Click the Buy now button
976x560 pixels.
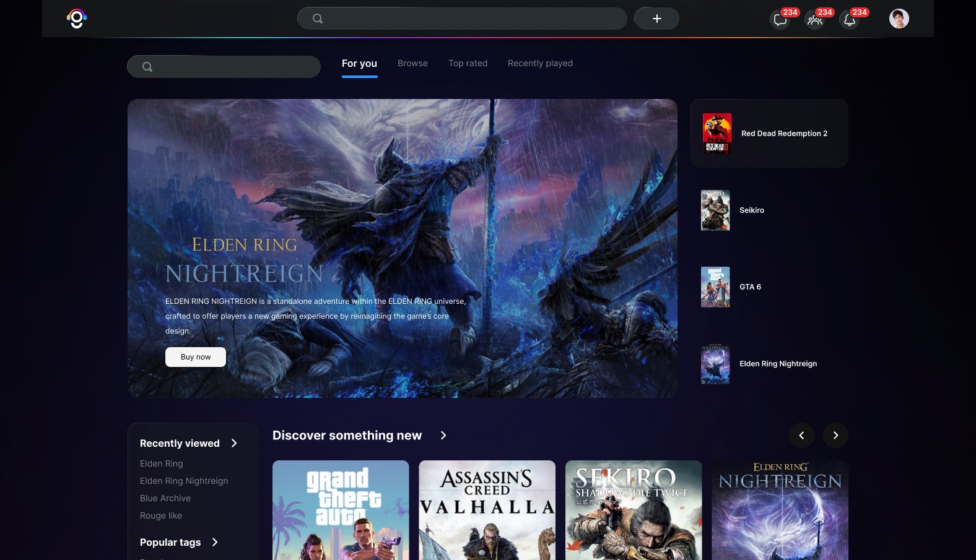point(196,357)
